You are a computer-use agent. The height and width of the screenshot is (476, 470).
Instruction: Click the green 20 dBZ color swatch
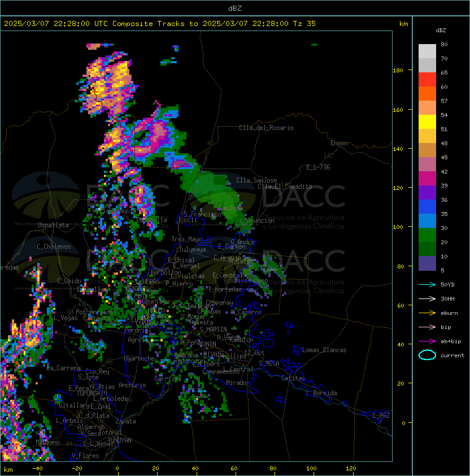pos(427,235)
